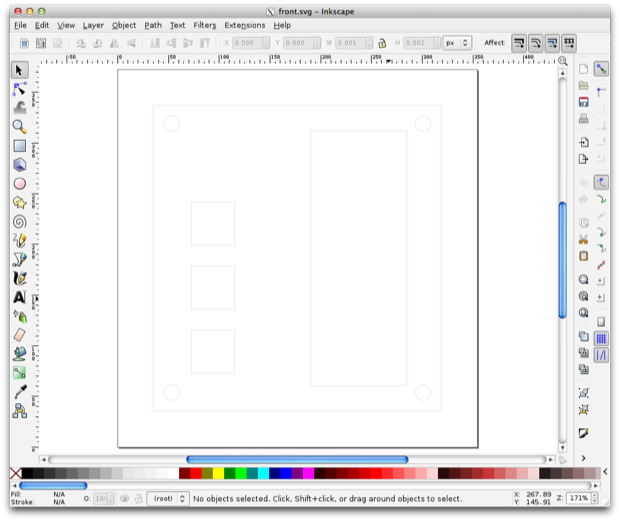The image size is (620, 521).
Task: Pick the Star polygon tool
Action: pos(19,203)
